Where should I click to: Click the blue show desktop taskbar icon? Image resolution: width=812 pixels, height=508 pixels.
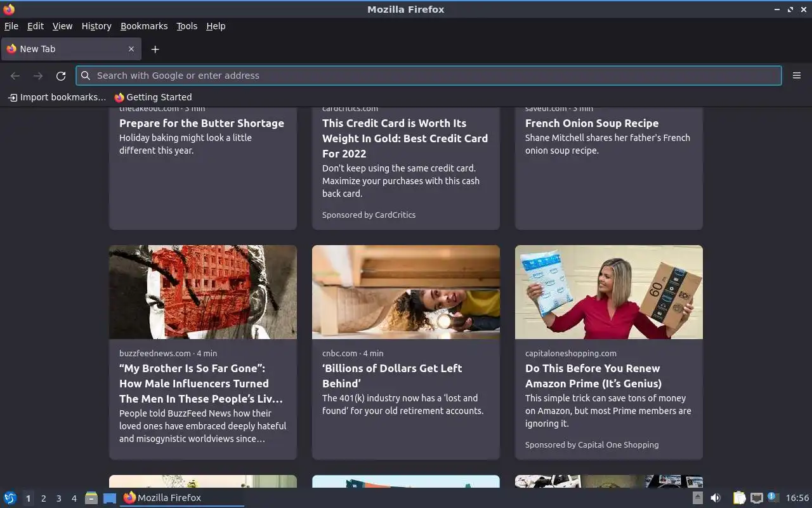point(110,498)
